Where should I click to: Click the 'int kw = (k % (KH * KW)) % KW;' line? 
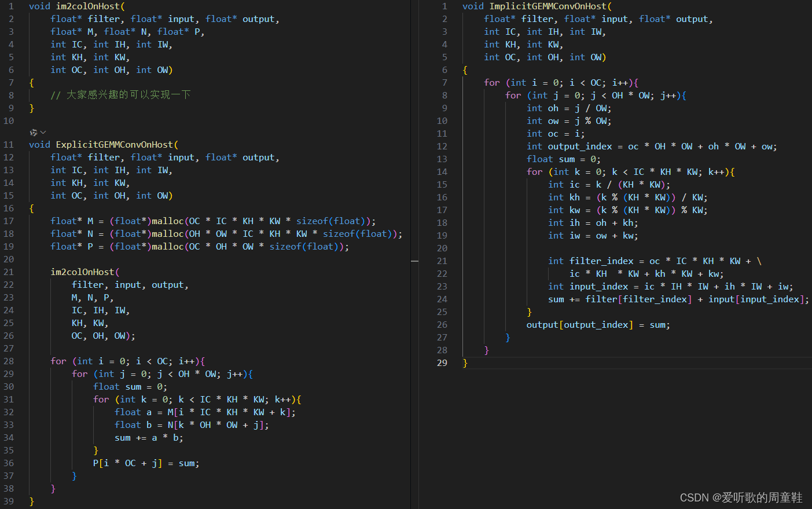(x=628, y=210)
